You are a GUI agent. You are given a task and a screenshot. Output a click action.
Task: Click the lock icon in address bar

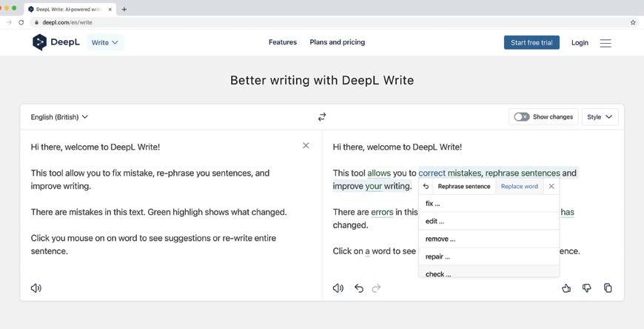pos(36,23)
